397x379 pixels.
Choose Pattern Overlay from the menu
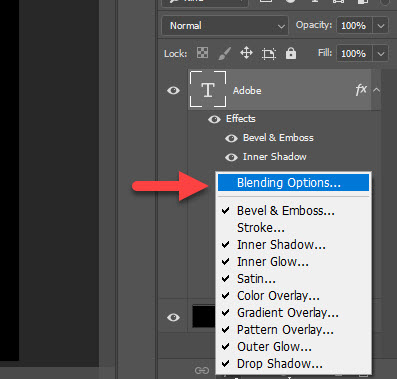pos(293,330)
